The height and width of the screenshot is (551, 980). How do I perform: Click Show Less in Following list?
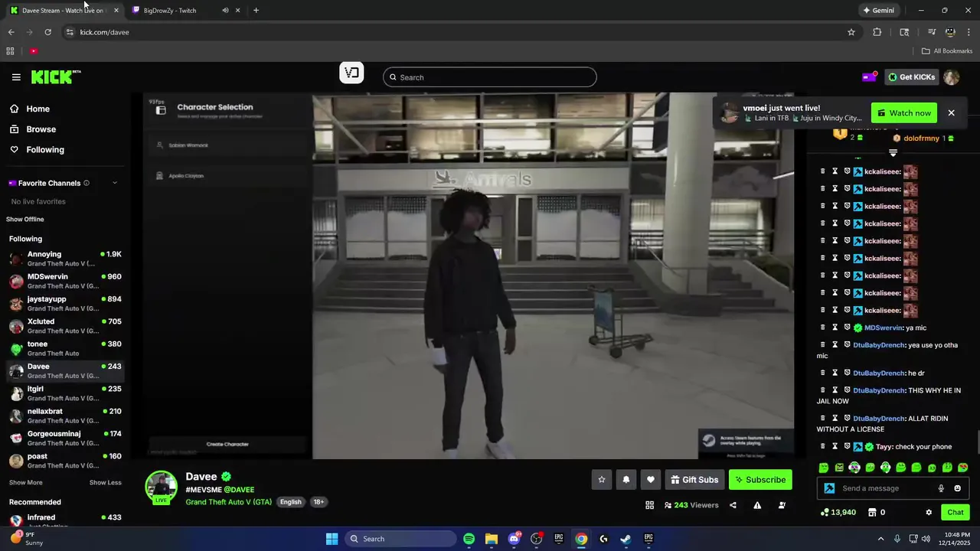(x=106, y=483)
